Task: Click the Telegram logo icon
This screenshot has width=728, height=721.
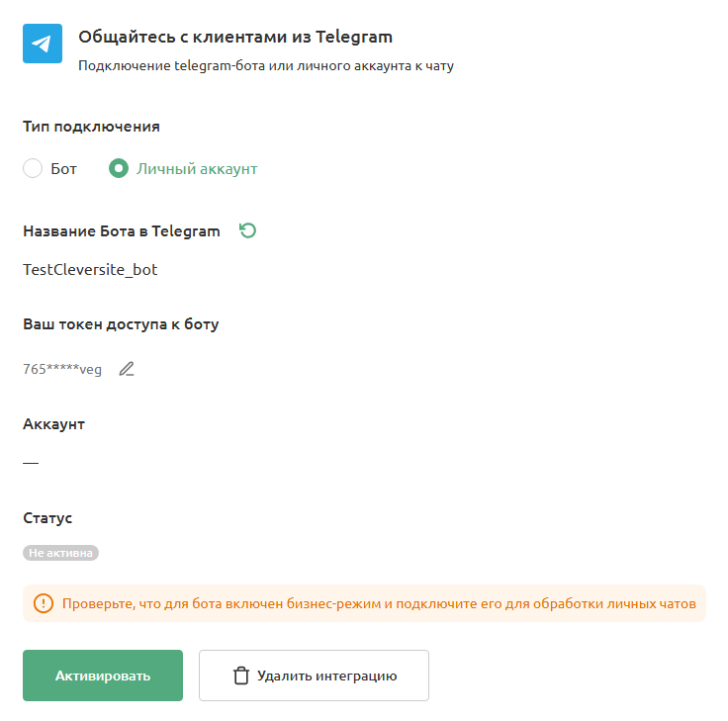Action: coord(43,45)
